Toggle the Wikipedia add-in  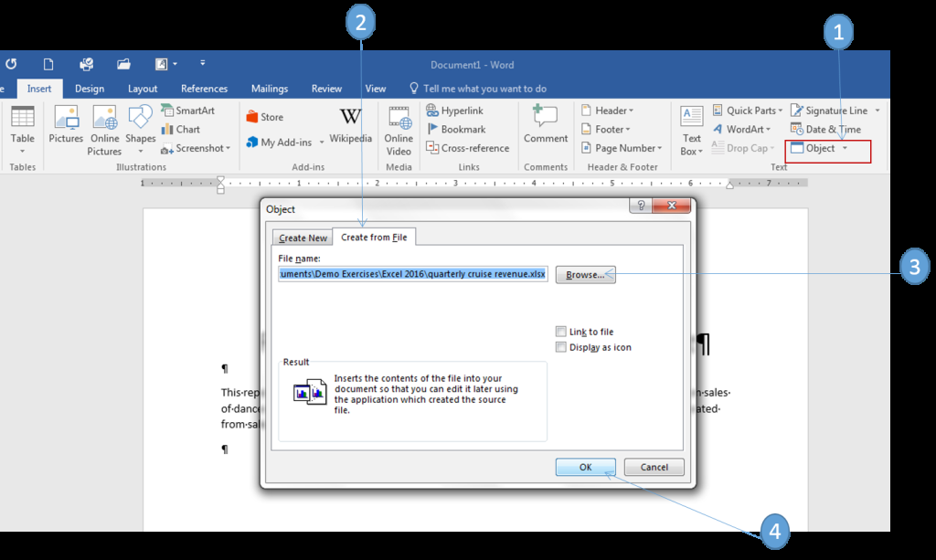point(350,123)
